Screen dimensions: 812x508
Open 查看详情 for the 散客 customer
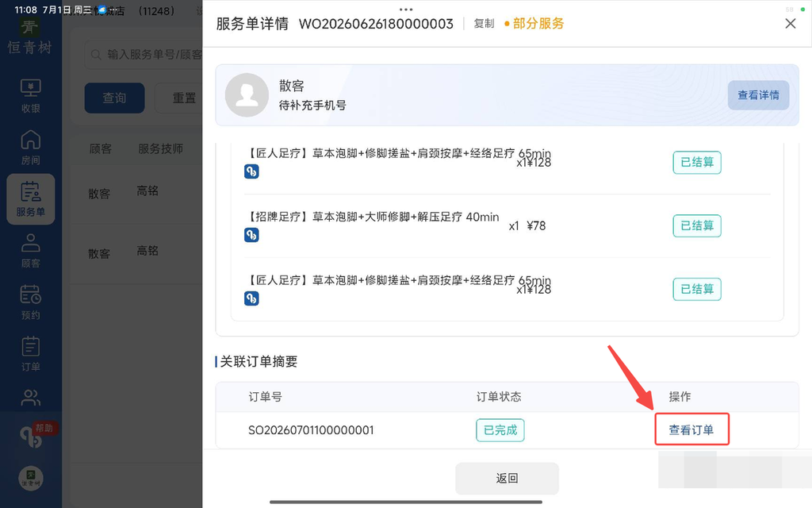(x=758, y=95)
